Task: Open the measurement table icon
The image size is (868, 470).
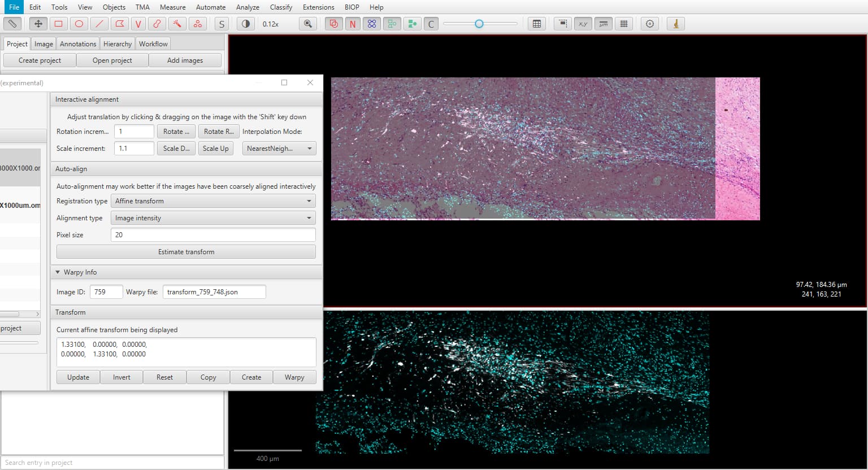Action: click(537, 24)
